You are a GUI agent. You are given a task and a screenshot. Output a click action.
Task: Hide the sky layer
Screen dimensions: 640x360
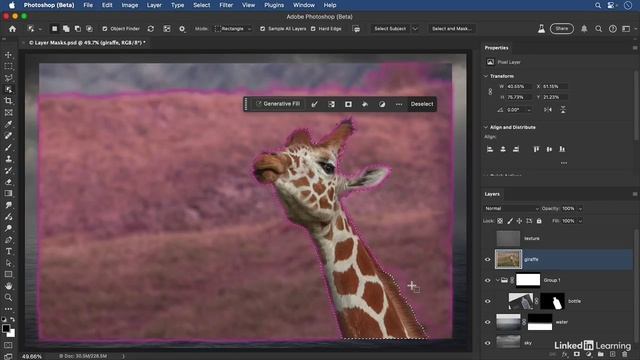click(487, 343)
